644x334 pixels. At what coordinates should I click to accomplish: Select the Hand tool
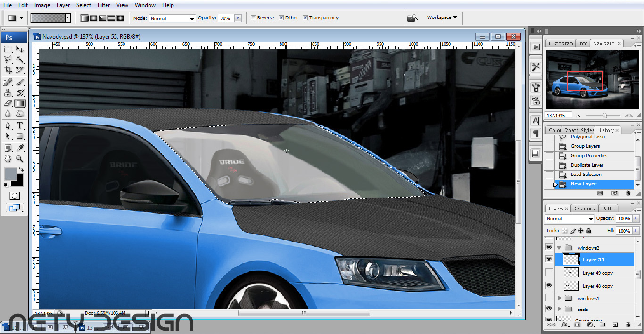click(8, 159)
